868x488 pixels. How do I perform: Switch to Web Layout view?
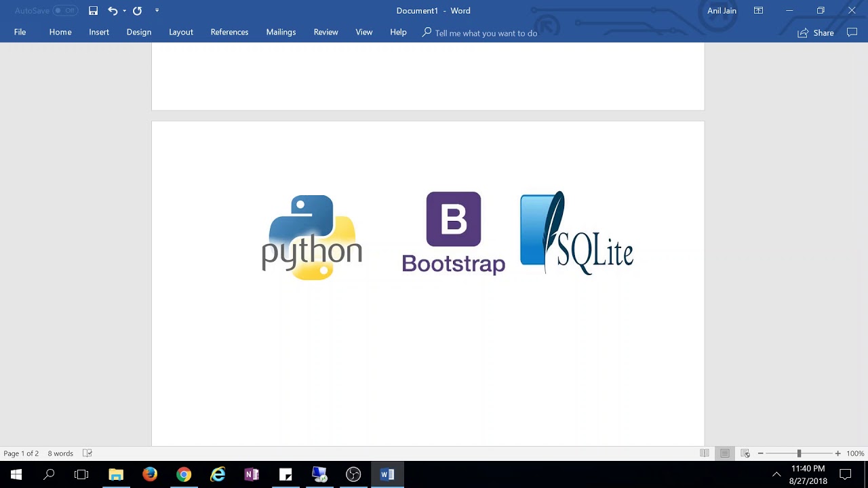745,453
